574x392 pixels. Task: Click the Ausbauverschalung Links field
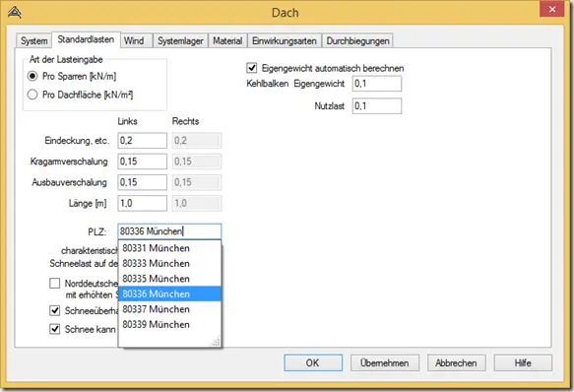tap(142, 182)
